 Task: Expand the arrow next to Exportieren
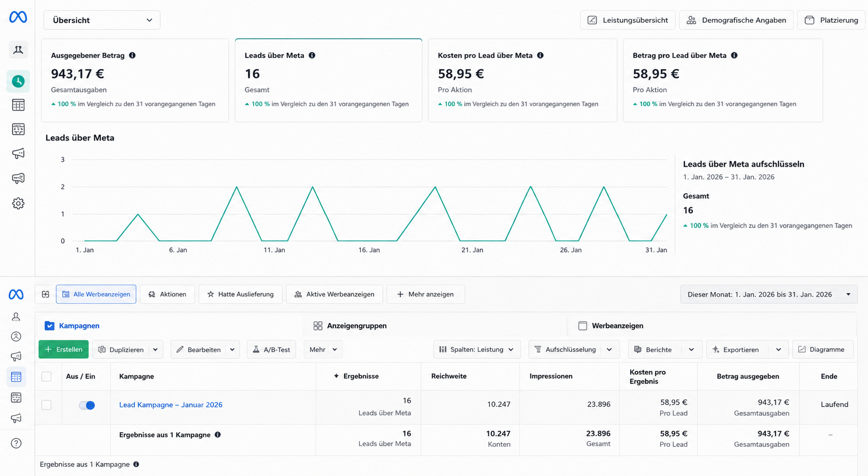pyautogui.click(x=778, y=349)
